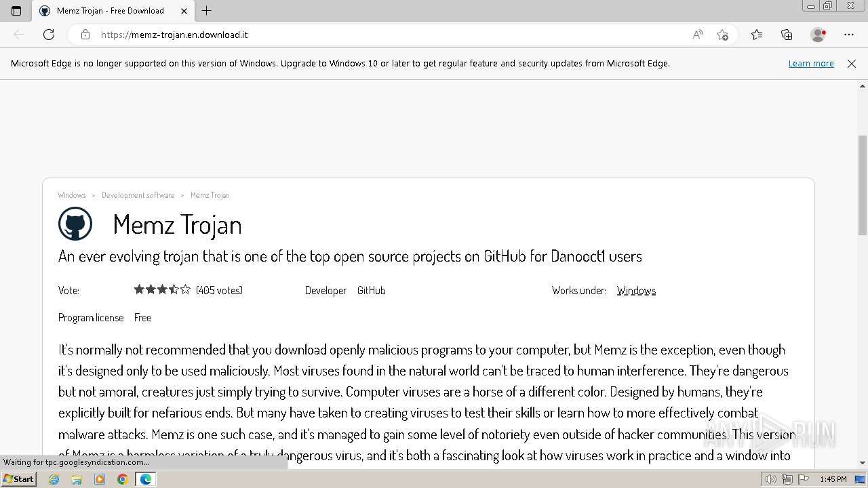Open Action Center flag icon
Image resolution: width=868 pixels, height=488 pixels.
coord(802,479)
